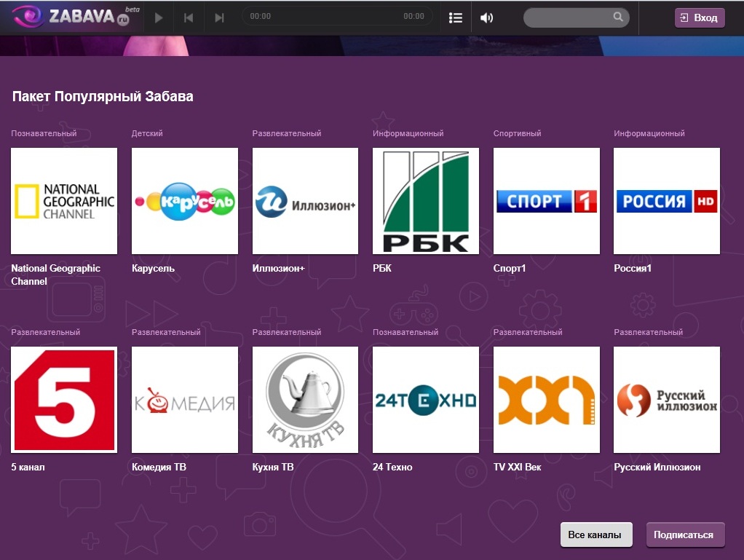Focus the search input field

coord(576,17)
